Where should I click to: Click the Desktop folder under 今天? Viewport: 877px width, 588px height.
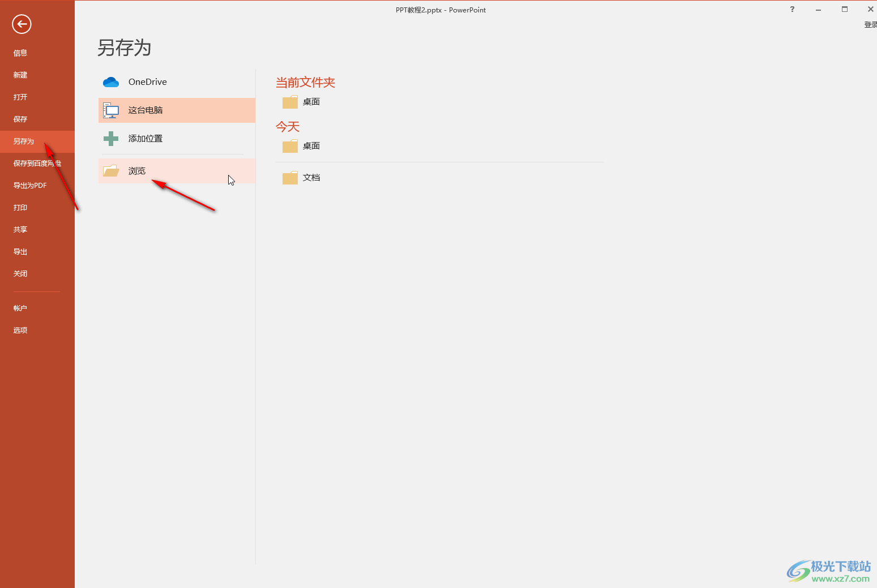pos(290,146)
